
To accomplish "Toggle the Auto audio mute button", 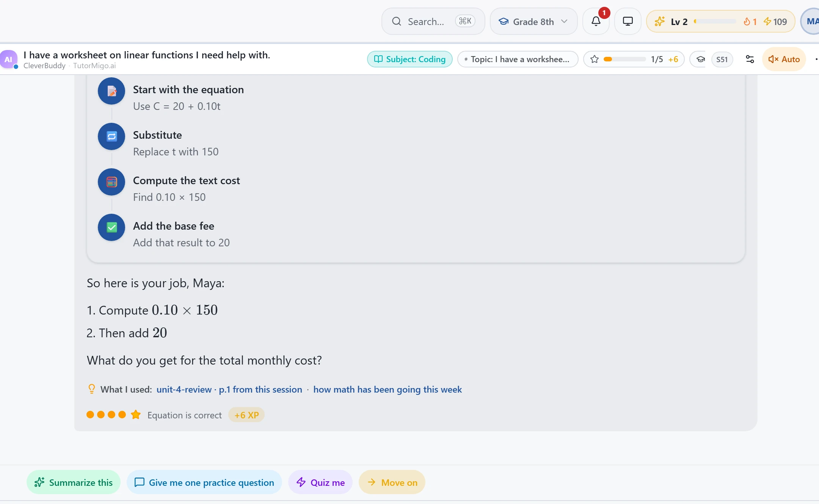I will pos(784,59).
